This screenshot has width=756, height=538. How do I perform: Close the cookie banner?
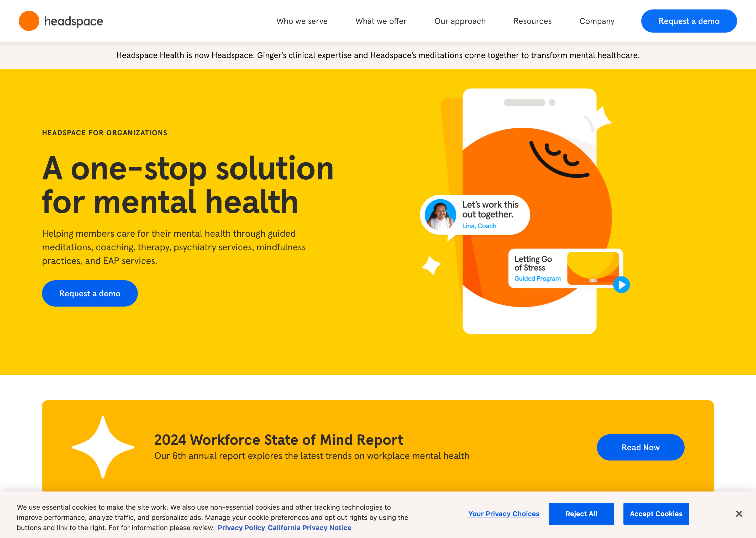[x=739, y=514]
